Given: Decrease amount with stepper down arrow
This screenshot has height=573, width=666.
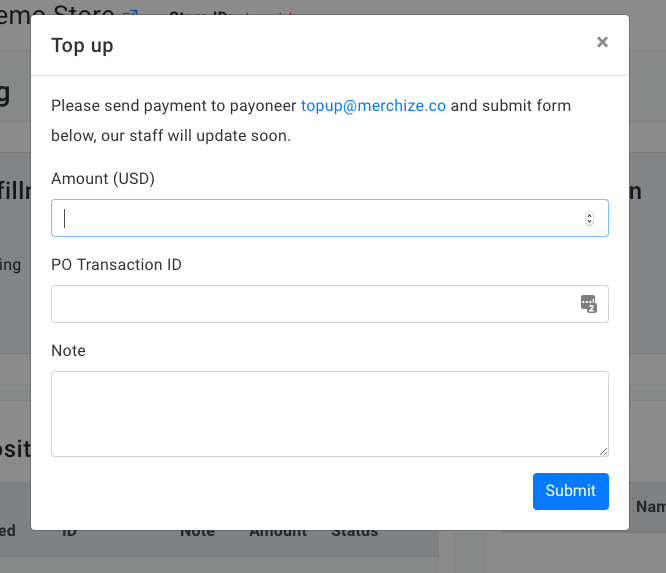Looking at the screenshot, I should tap(589, 222).
